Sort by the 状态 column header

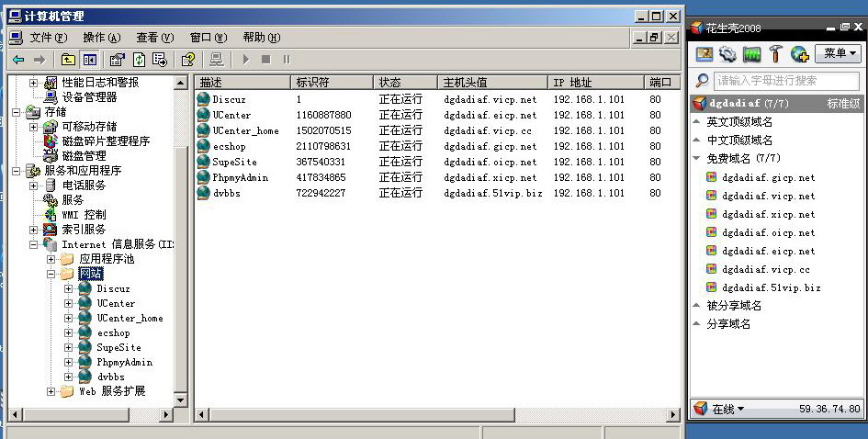(406, 83)
